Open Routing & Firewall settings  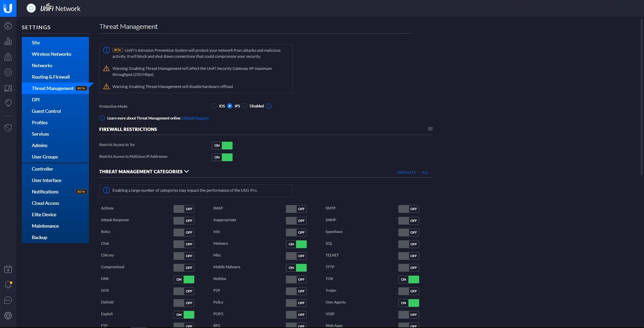pos(55,77)
